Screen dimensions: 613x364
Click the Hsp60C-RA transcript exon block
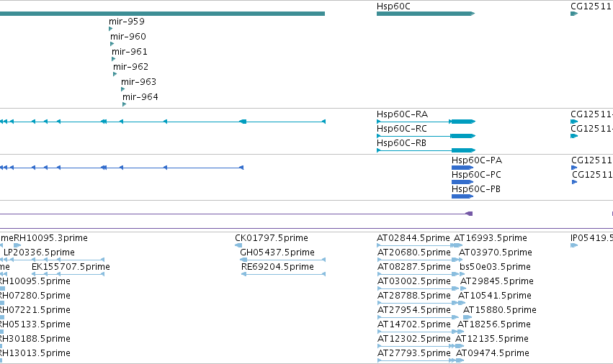[462, 122]
